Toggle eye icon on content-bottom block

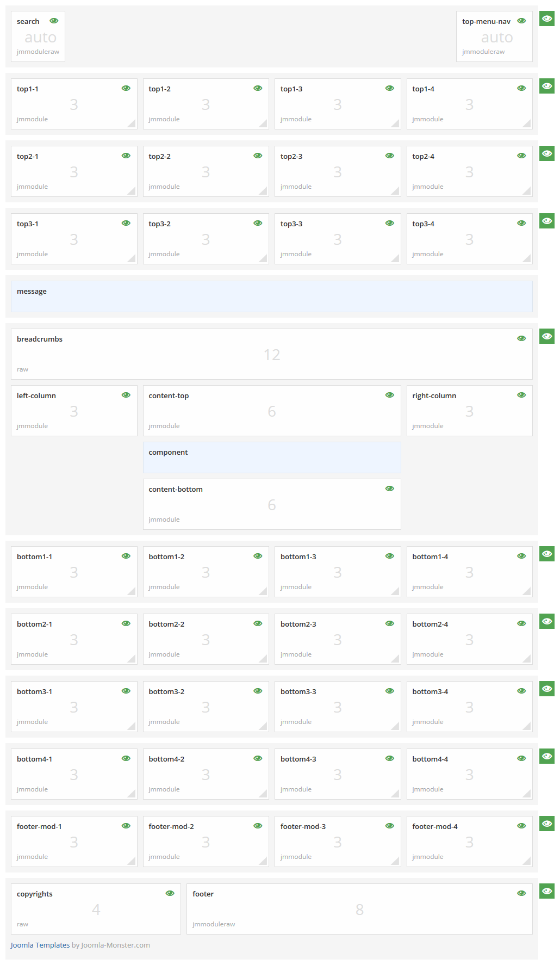point(389,488)
